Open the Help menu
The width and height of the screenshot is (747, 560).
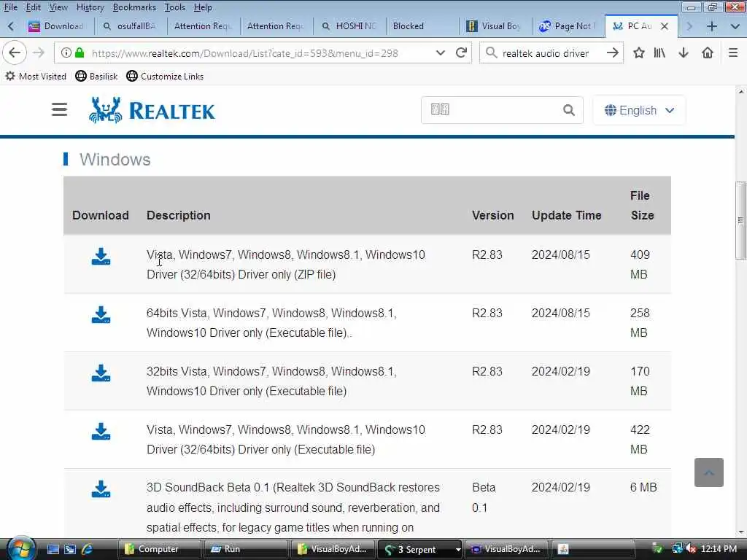(203, 7)
